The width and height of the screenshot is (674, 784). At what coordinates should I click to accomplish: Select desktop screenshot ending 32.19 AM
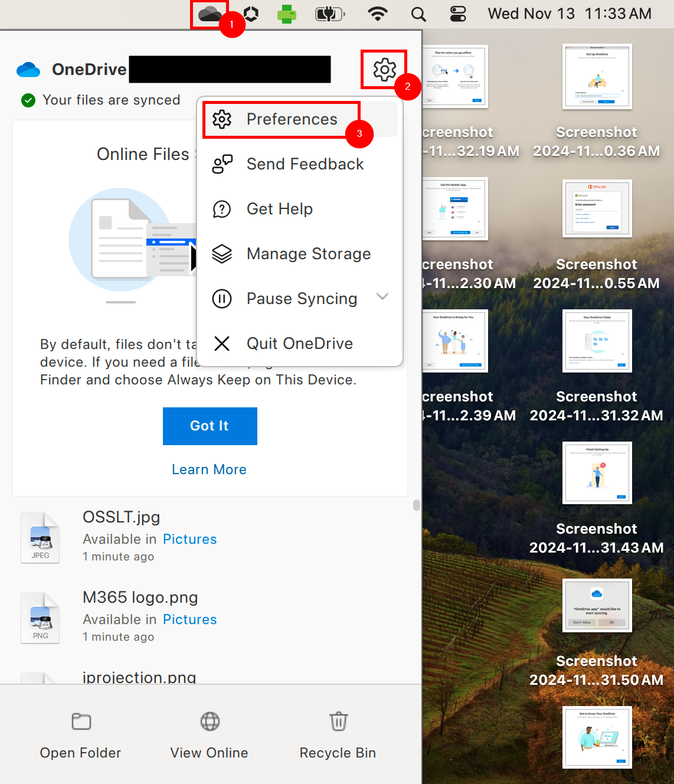pos(455,76)
